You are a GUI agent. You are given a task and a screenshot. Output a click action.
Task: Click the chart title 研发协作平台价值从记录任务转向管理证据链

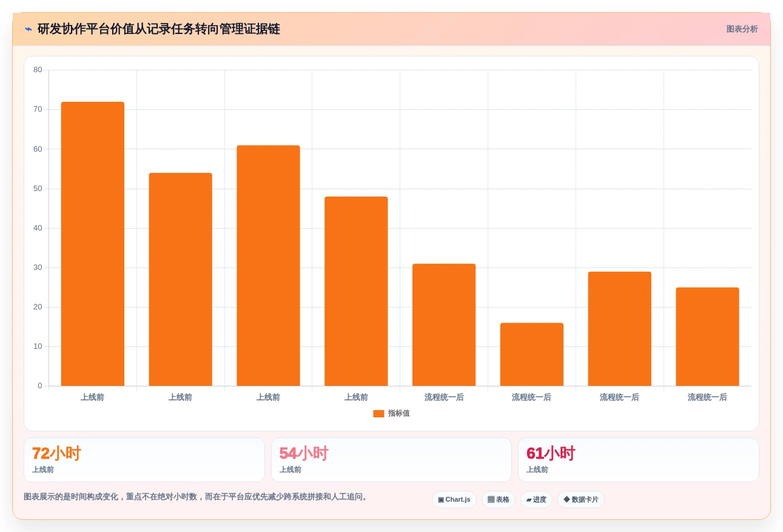(159, 29)
